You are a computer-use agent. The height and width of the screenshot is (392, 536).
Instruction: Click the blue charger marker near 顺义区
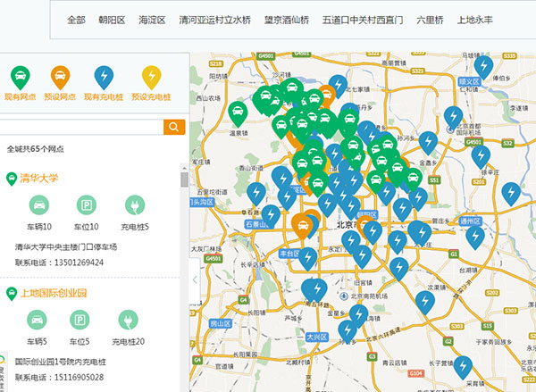pyautogui.click(x=483, y=66)
